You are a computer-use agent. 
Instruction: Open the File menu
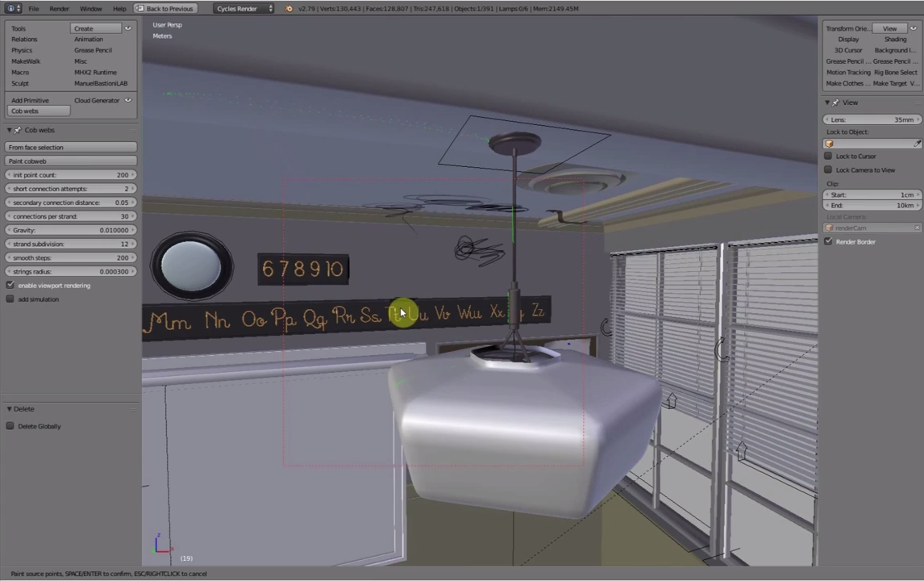point(34,9)
